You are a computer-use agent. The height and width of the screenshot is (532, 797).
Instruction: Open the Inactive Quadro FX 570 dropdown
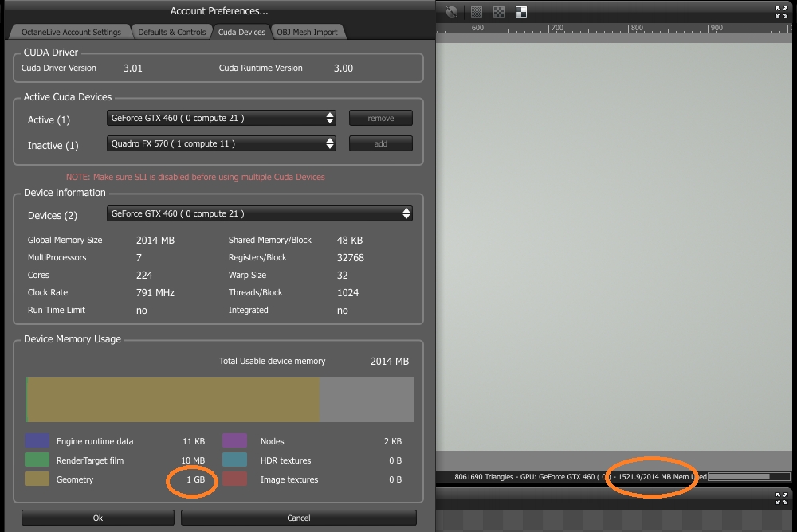click(x=222, y=143)
